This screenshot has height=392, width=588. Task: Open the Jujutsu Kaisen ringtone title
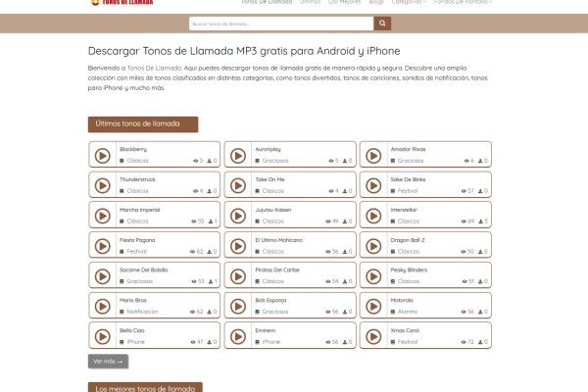[x=273, y=210]
